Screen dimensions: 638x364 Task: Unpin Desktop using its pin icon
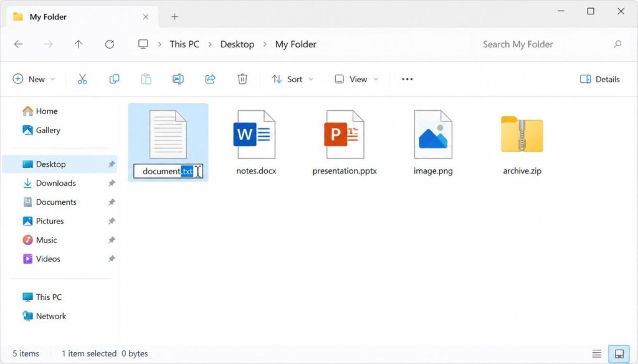click(x=112, y=164)
